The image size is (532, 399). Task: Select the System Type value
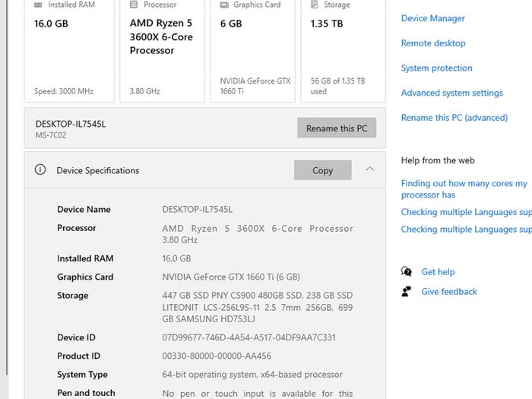click(x=252, y=374)
